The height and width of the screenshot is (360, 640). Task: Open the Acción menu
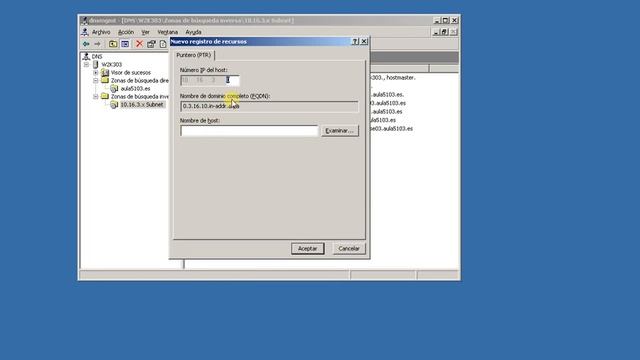point(126,32)
